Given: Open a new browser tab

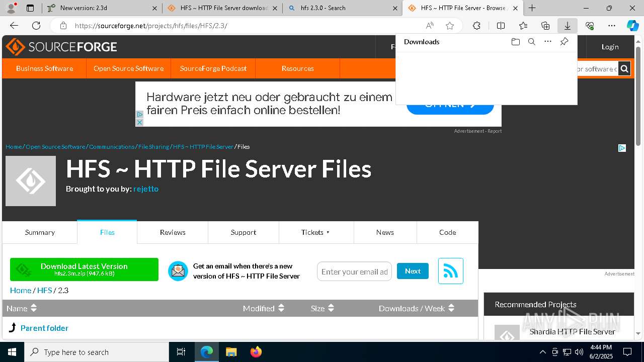Looking at the screenshot, I should [532, 8].
